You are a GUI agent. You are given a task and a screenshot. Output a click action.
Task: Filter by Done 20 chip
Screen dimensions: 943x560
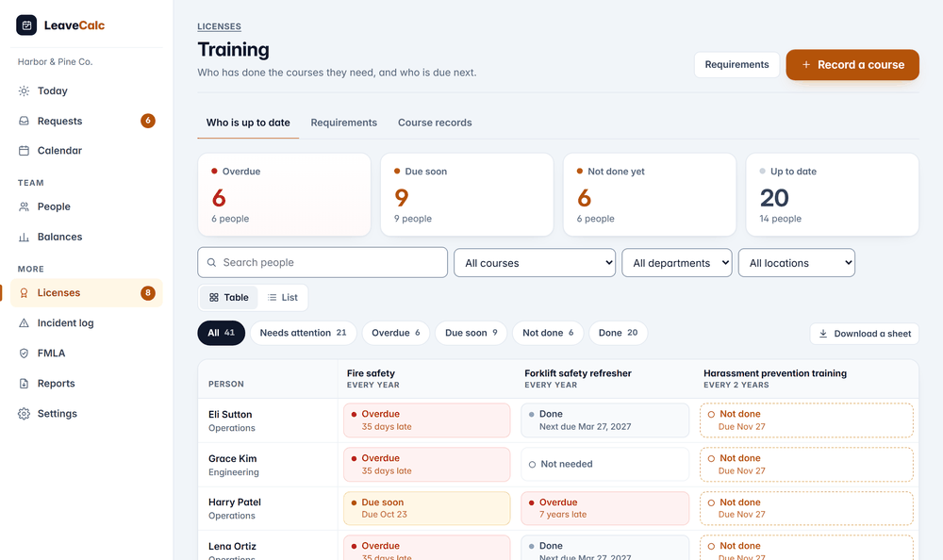pyautogui.click(x=618, y=333)
